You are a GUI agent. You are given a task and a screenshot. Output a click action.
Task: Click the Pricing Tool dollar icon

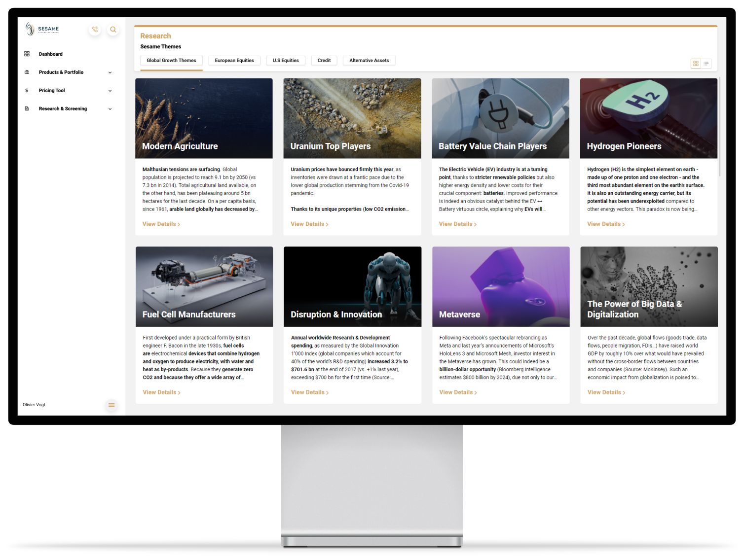tap(27, 90)
